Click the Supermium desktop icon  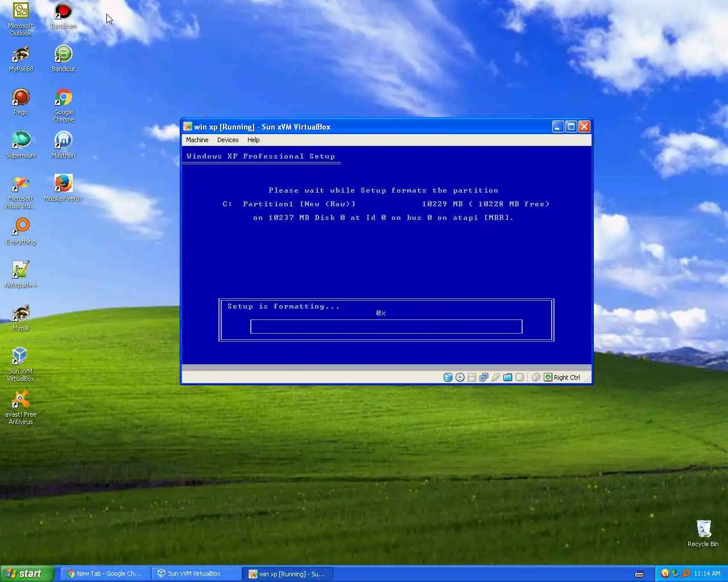click(20, 145)
